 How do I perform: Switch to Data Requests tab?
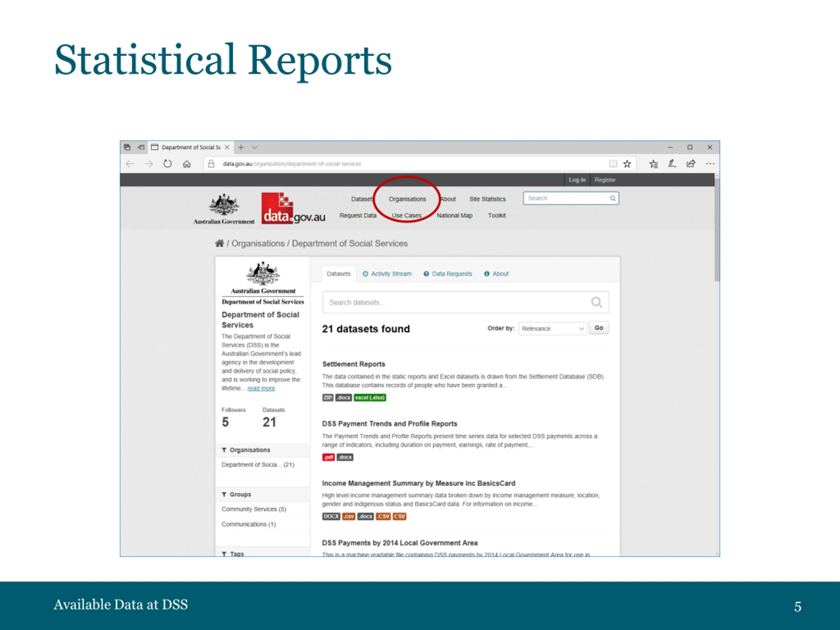tap(448, 274)
